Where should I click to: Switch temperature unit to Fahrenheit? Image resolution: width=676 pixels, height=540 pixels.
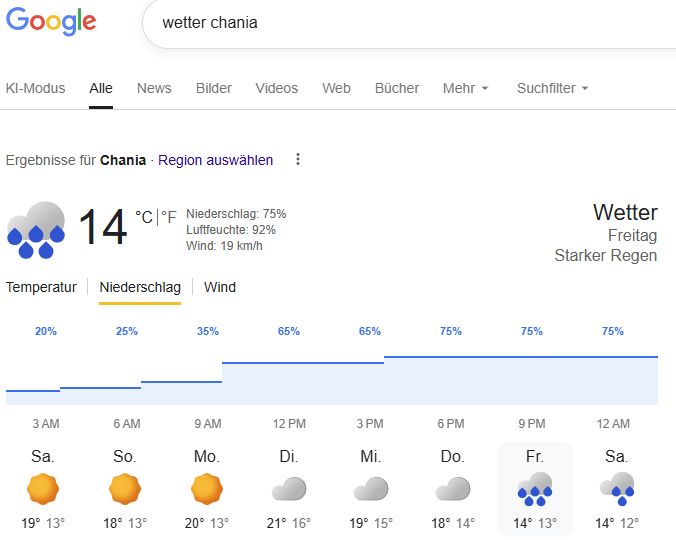tap(169, 217)
